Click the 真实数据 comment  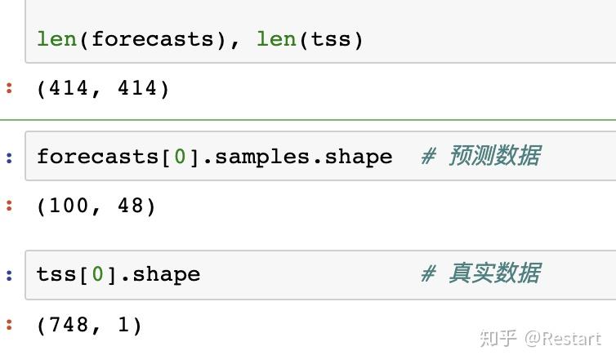pyautogui.click(x=493, y=273)
